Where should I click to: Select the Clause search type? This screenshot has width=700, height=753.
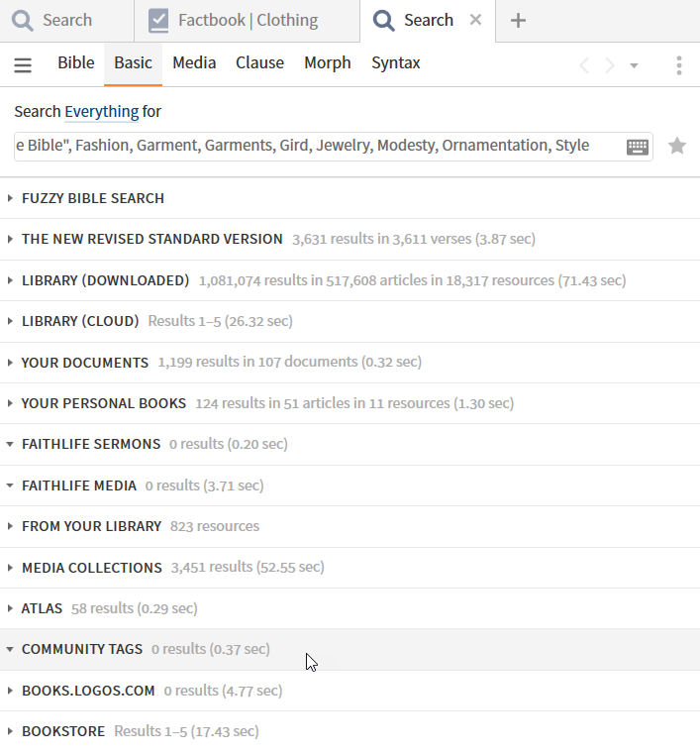coord(259,62)
